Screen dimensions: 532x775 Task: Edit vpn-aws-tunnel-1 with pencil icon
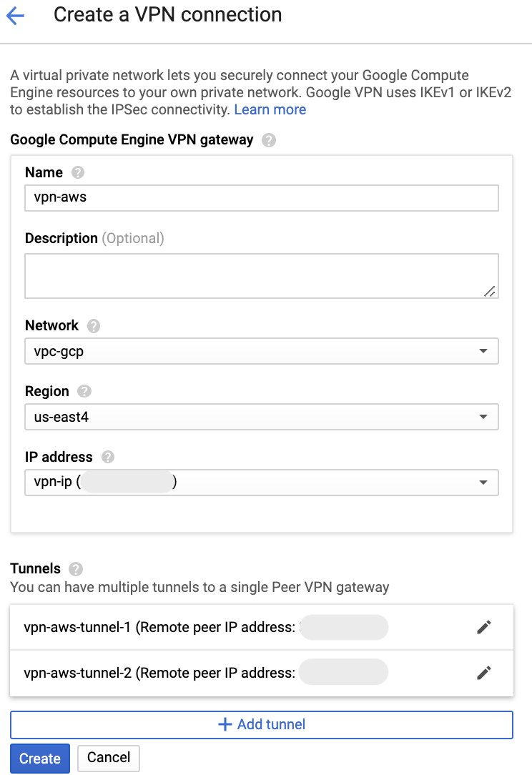(x=484, y=628)
